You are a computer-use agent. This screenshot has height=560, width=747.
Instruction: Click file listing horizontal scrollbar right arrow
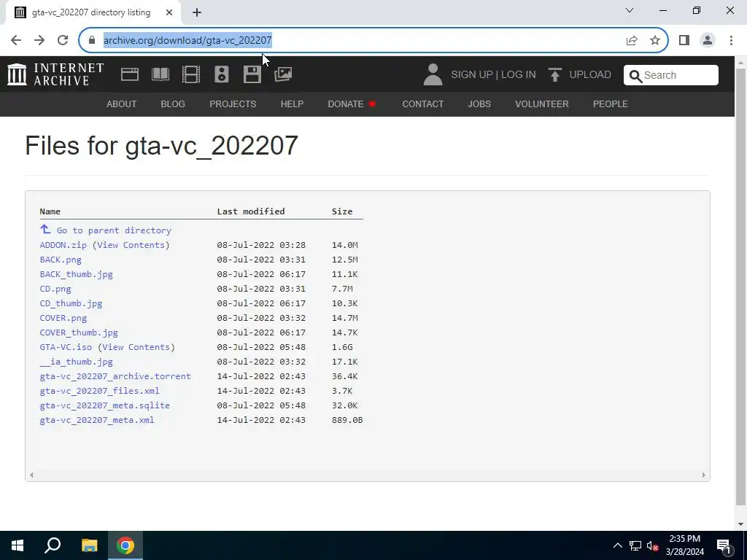click(x=703, y=475)
